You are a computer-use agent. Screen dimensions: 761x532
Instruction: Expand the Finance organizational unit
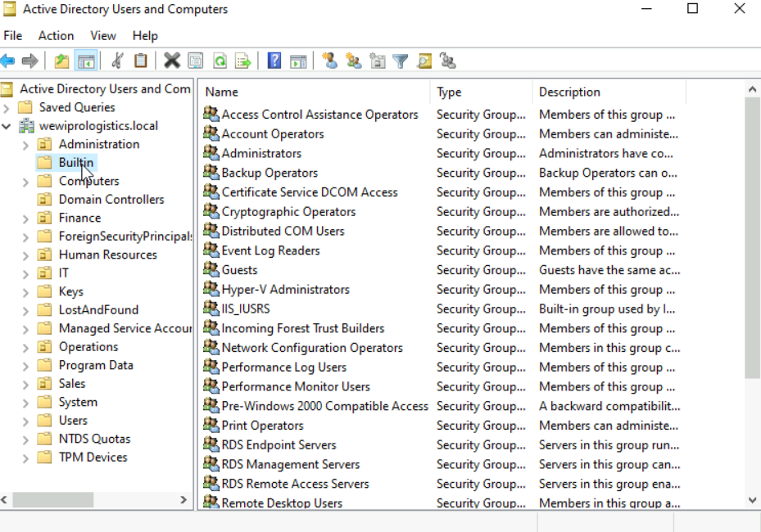coord(25,219)
